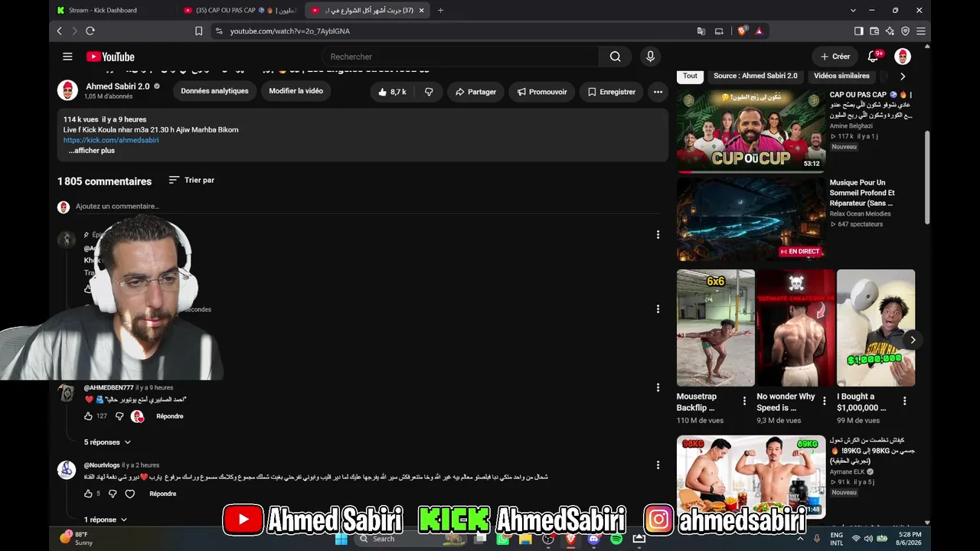
Task: Open the tab search dropdown arrow
Action: 854,10
